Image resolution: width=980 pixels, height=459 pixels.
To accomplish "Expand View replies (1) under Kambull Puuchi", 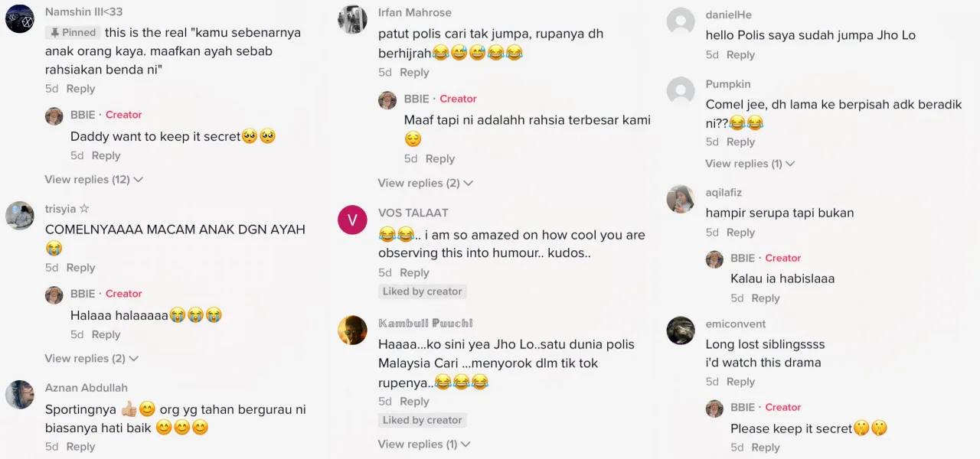I will (x=423, y=444).
